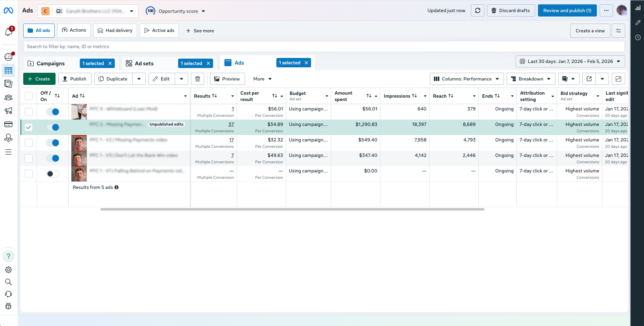Open the charts icon in toolbar
This screenshot has width=644, height=326.
(618, 79)
